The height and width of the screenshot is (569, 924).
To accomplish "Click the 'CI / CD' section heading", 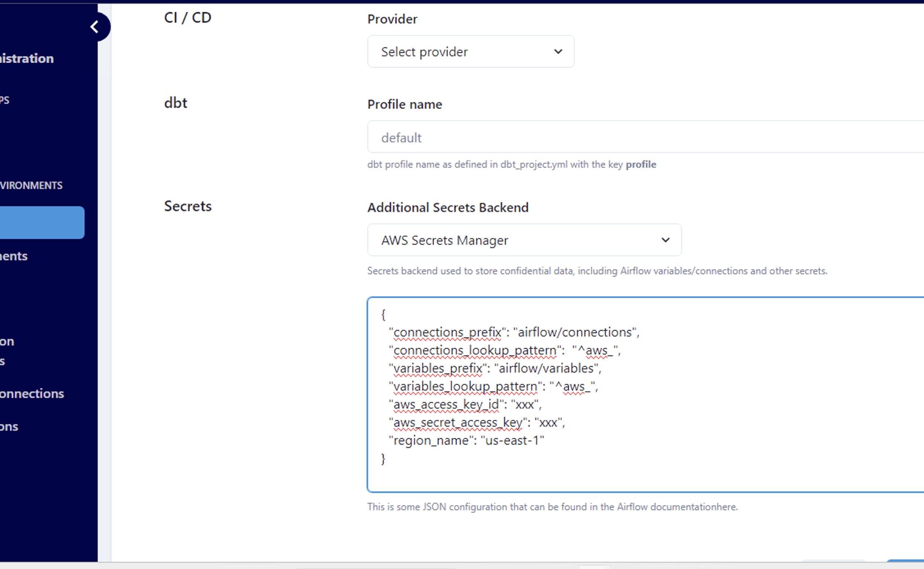I will click(x=188, y=18).
